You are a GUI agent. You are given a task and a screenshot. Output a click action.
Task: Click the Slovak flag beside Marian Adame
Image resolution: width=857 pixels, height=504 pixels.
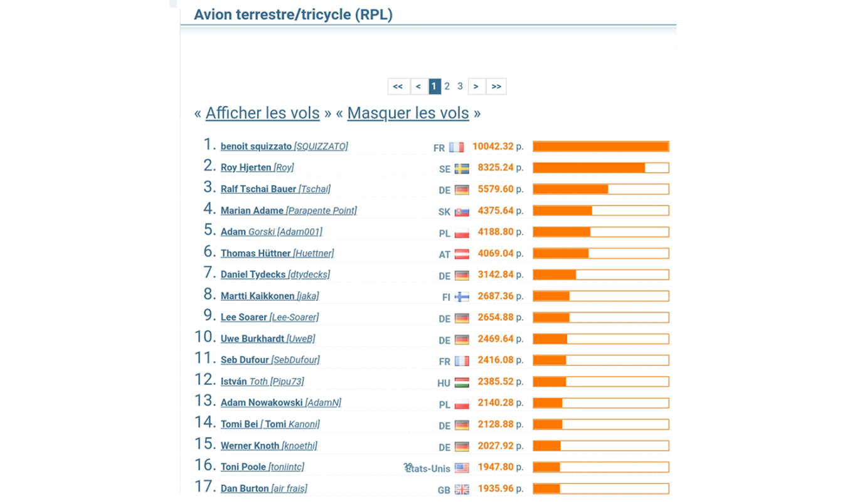click(462, 212)
